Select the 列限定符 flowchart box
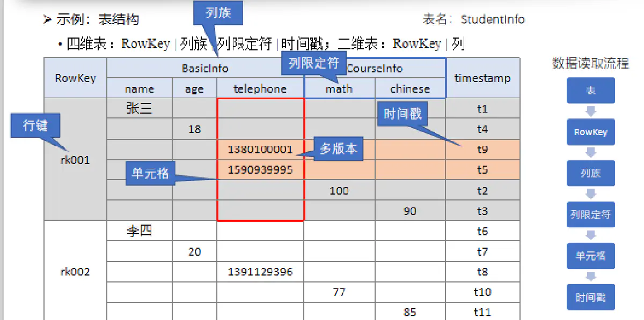644x320 pixels. (590, 214)
